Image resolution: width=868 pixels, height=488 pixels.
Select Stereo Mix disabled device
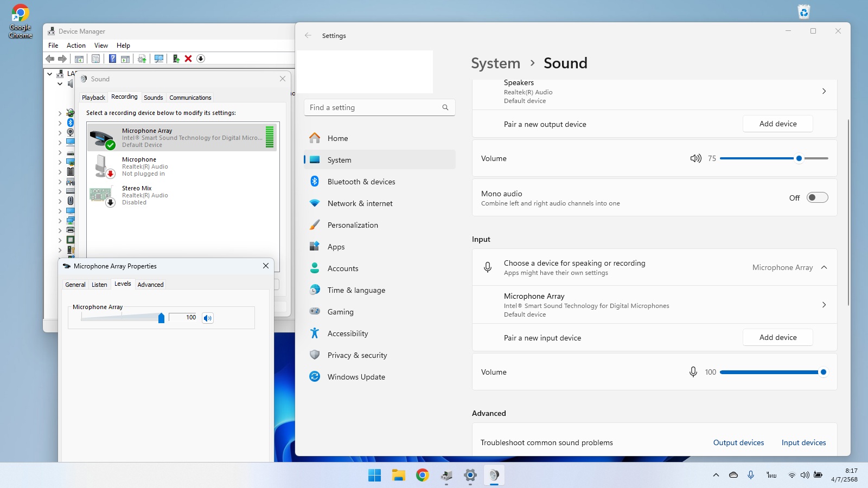(182, 195)
